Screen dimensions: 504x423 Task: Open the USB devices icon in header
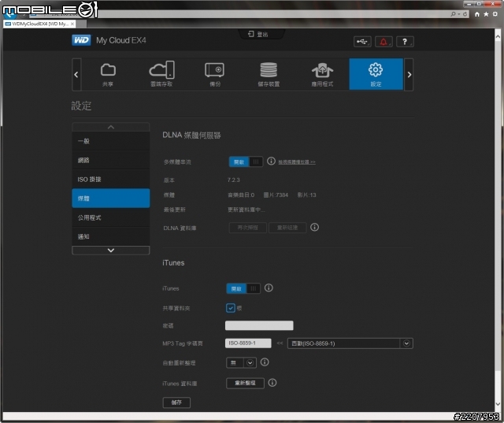click(x=362, y=42)
